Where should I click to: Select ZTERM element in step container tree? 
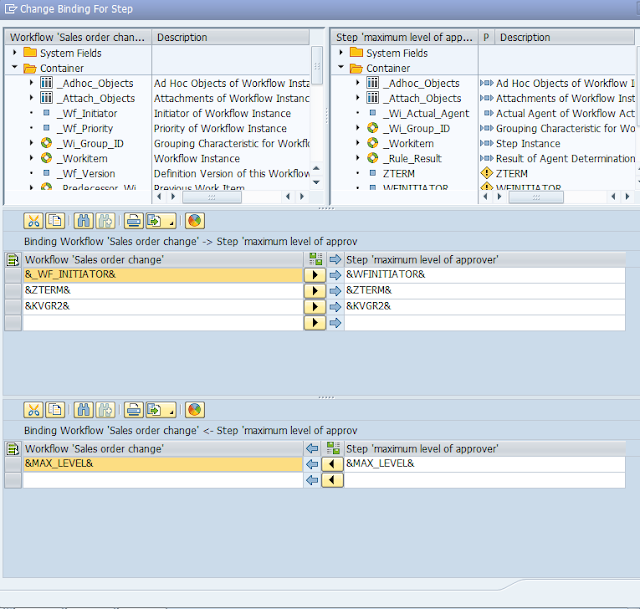click(x=399, y=173)
